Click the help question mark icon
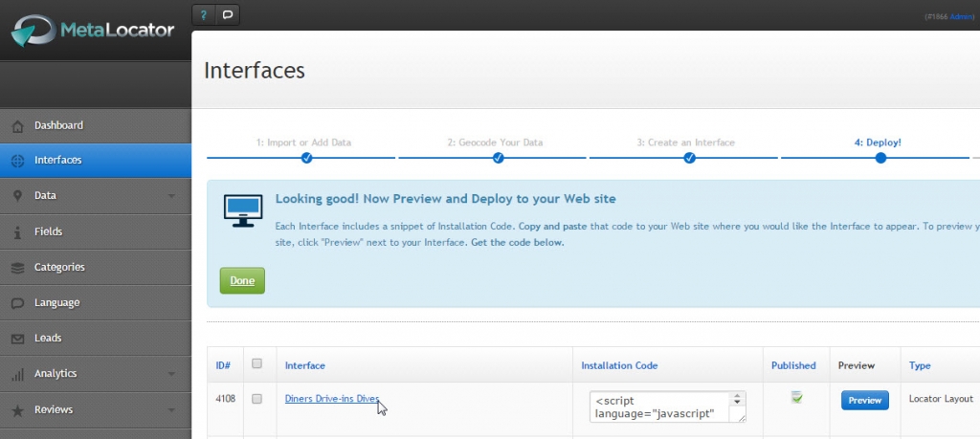Viewport: 980px width, 439px height. [204, 15]
